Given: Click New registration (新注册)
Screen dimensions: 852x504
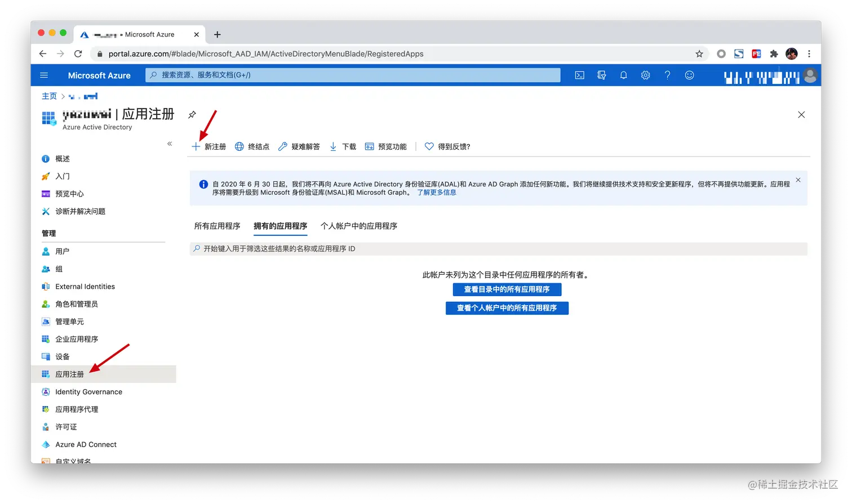Looking at the screenshot, I should click(x=208, y=146).
